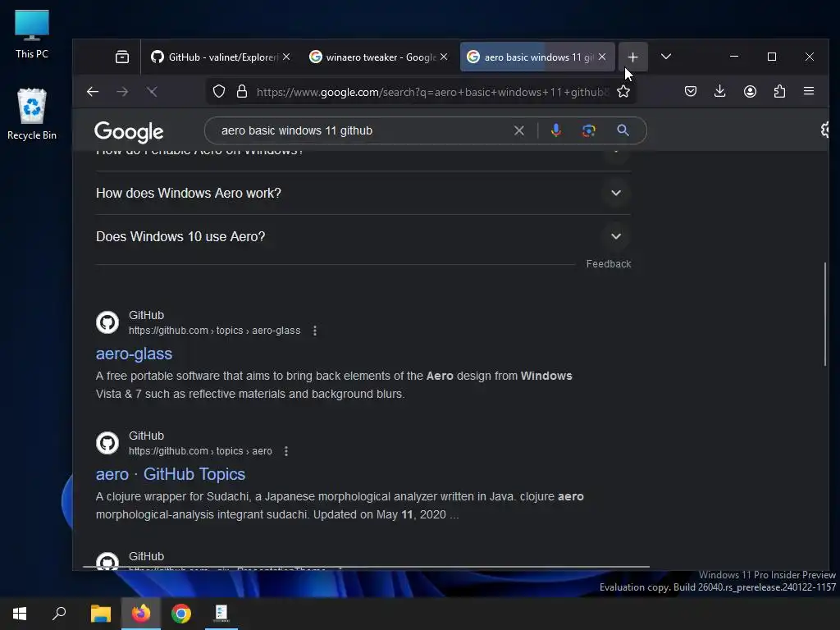Start a voice search with microphone
This screenshot has height=630, width=840.
(556, 130)
